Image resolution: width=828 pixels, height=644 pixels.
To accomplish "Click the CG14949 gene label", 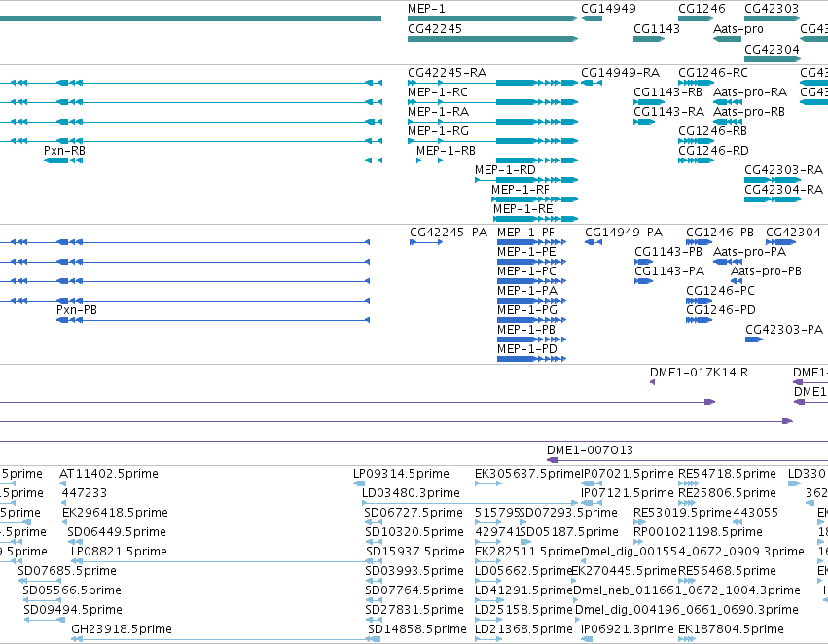I will point(608,9).
